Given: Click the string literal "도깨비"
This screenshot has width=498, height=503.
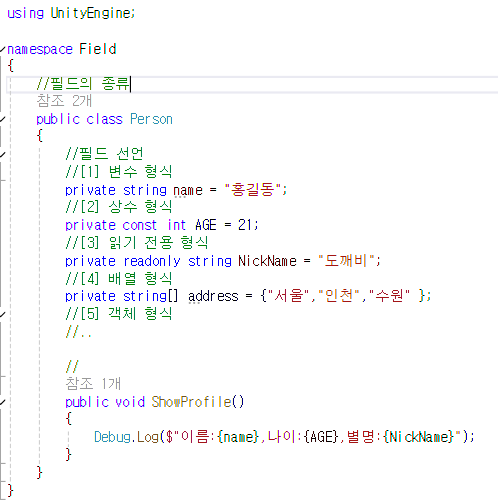Looking at the screenshot, I should [x=346, y=261].
